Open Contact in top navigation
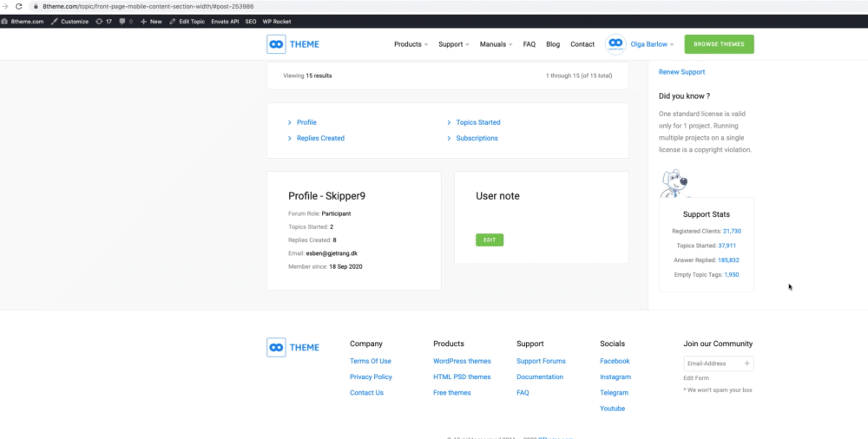 pos(582,44)
